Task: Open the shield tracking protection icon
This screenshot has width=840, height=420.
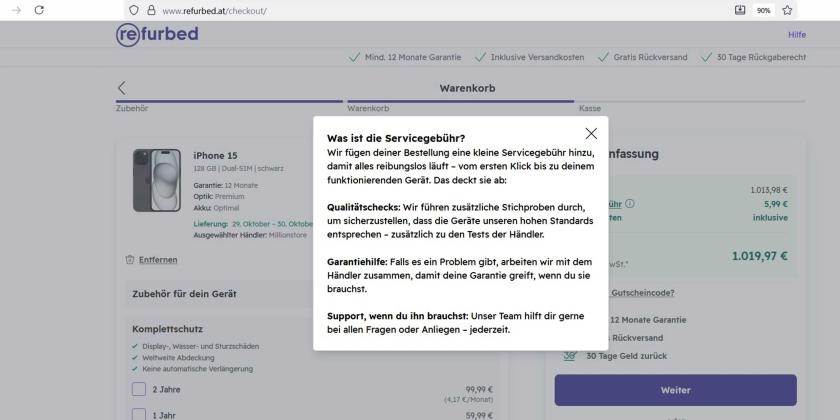Action: point(134,10)
